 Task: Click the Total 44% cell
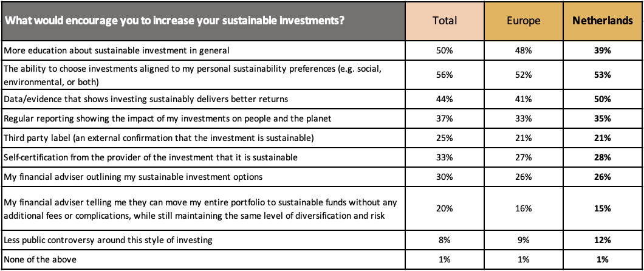pos(444,99)
